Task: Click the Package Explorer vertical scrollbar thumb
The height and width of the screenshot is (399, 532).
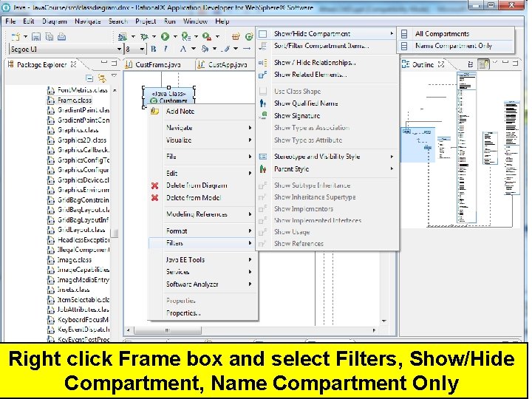Action: tap(115, 233)
